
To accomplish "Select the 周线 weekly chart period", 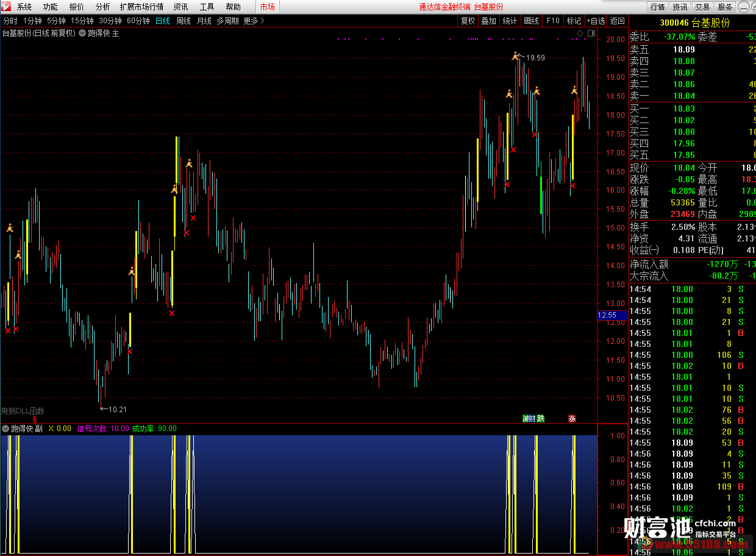I will pos(184,21).
